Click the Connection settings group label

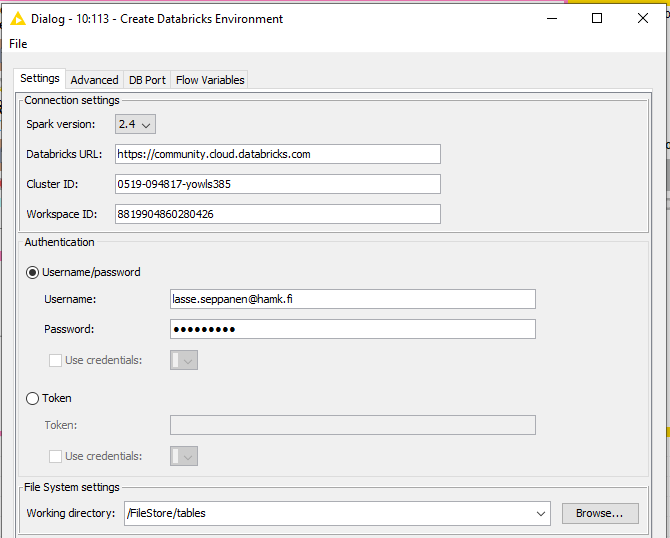tap(72, 100)
